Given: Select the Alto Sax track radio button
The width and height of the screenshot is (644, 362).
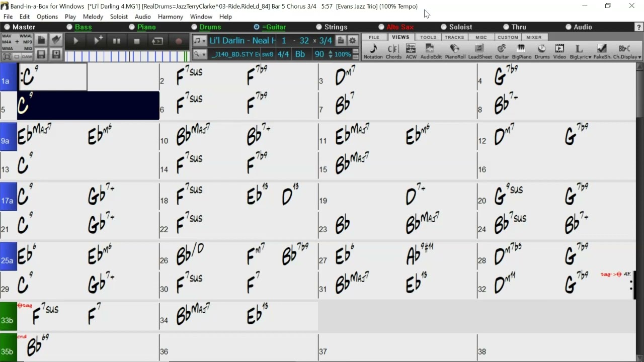Looking at the screenshot, I should click(381, 27).
